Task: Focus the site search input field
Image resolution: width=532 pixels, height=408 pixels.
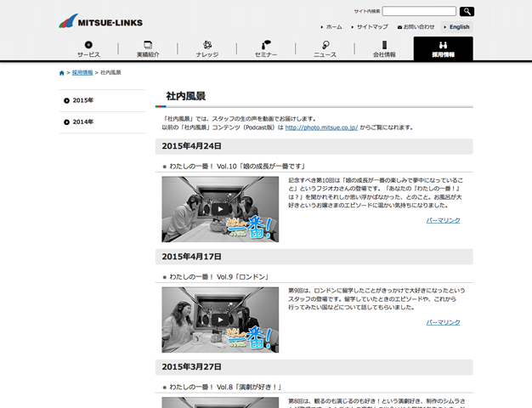Action: [x=419, y=11]
